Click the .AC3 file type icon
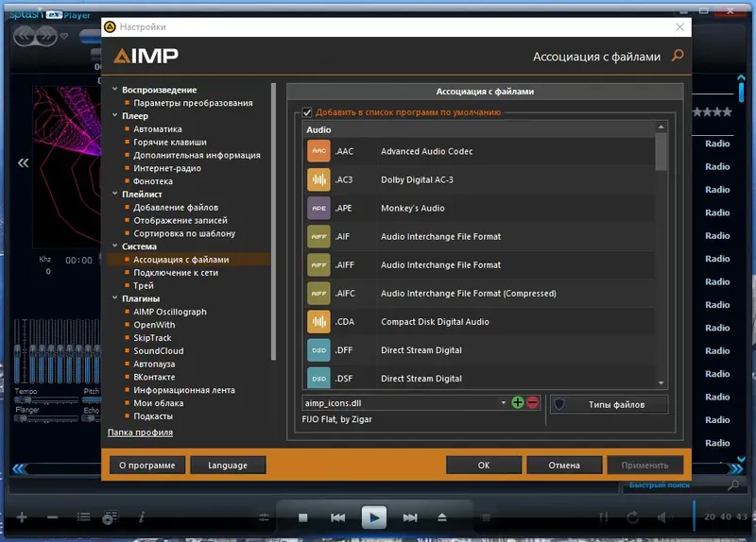This screenshot has width=756, height=542. (318, 179)
